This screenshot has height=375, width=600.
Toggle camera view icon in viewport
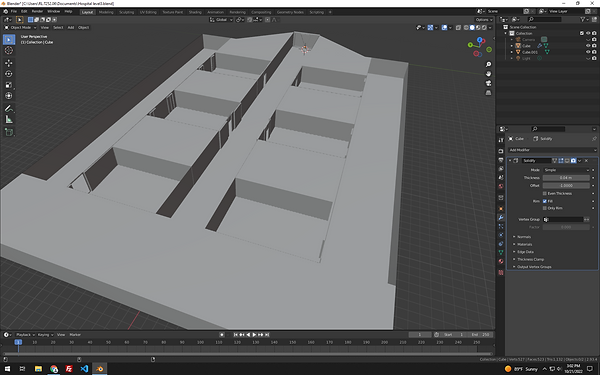pos(488,83)
